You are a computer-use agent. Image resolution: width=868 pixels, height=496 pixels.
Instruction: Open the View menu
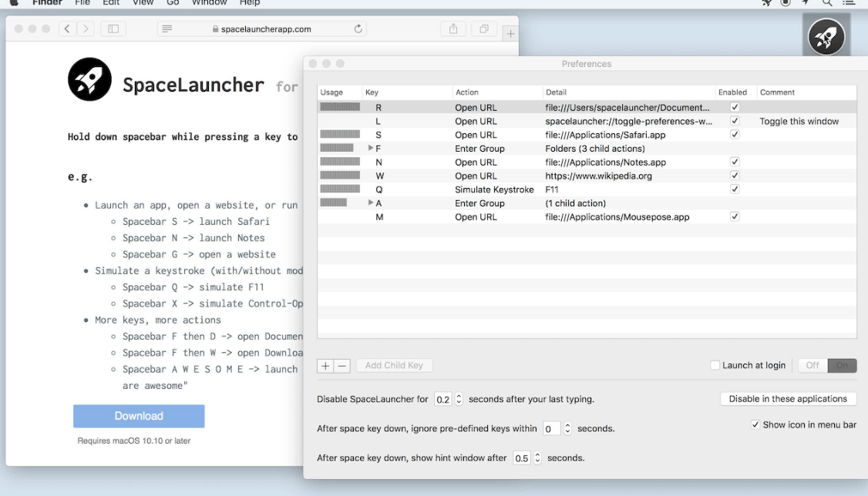coord(143,3)
